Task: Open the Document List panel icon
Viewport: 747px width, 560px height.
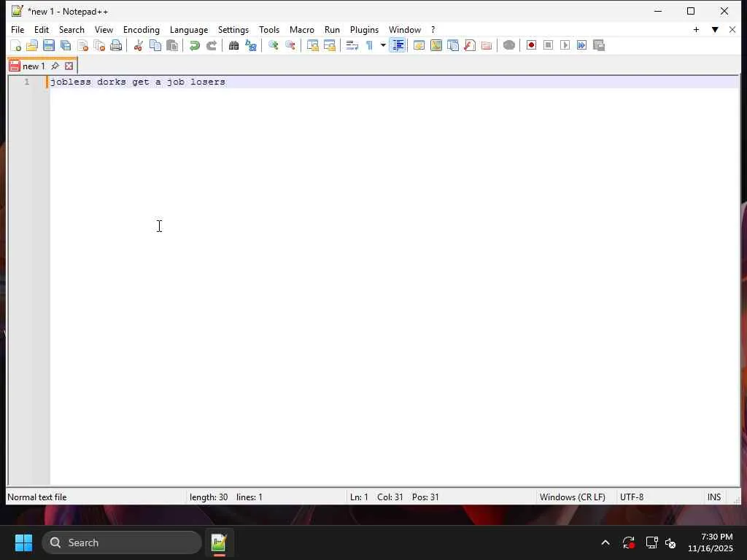Action: tap(452, 45)
